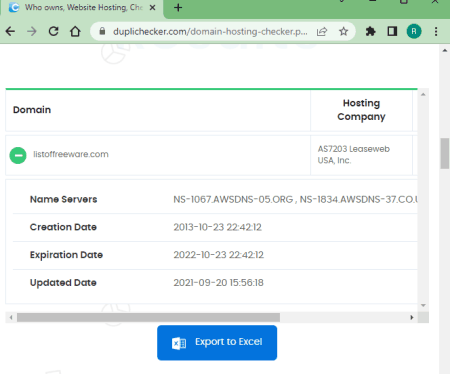Select the Who owns, Website Hosting tab
450x374 pixels.
82,7
